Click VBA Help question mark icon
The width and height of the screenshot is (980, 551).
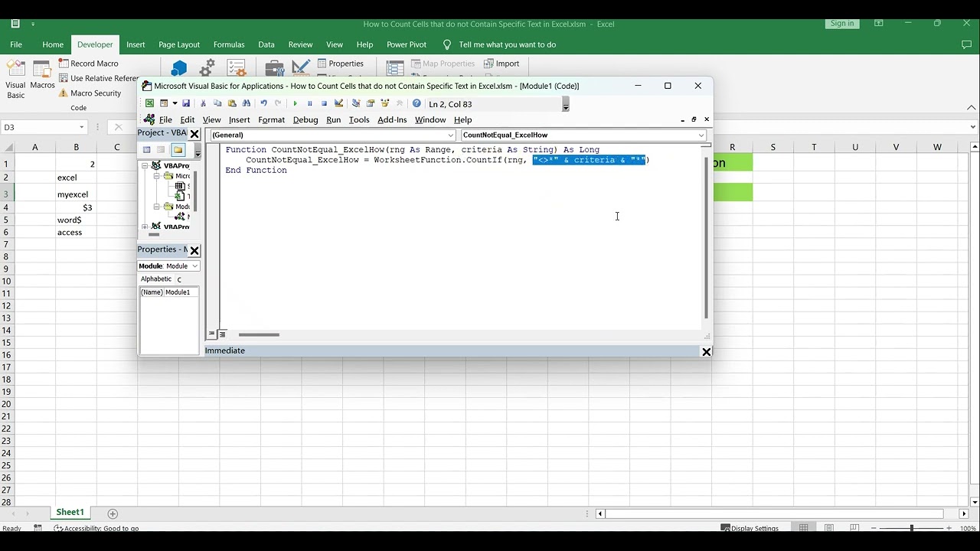click(416, 103)
